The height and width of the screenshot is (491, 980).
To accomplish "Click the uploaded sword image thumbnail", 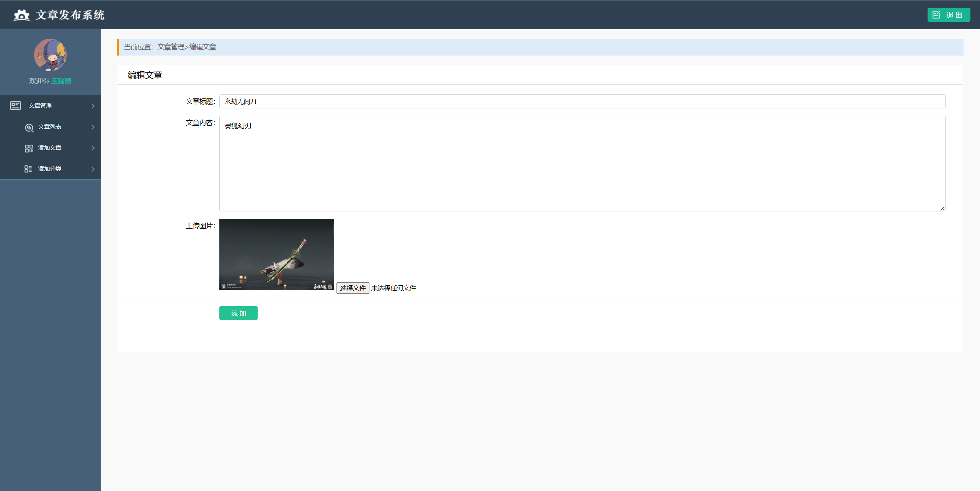I will point(276,254).
